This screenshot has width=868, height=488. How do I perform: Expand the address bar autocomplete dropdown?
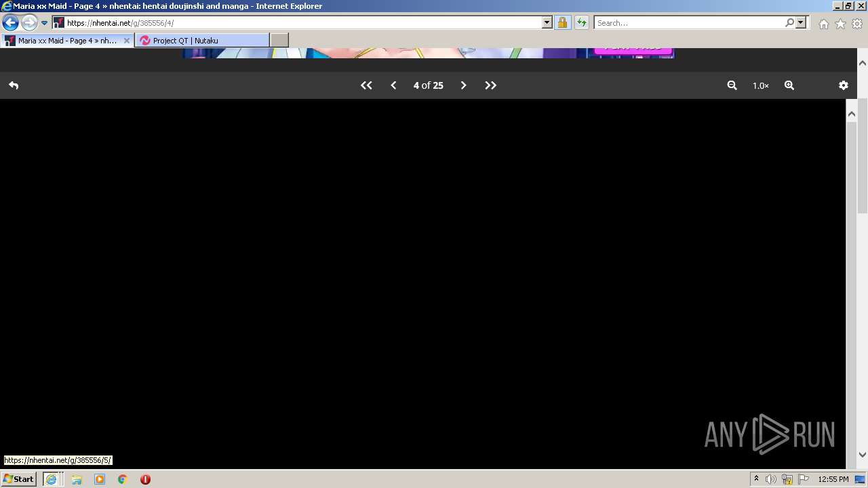547,22
